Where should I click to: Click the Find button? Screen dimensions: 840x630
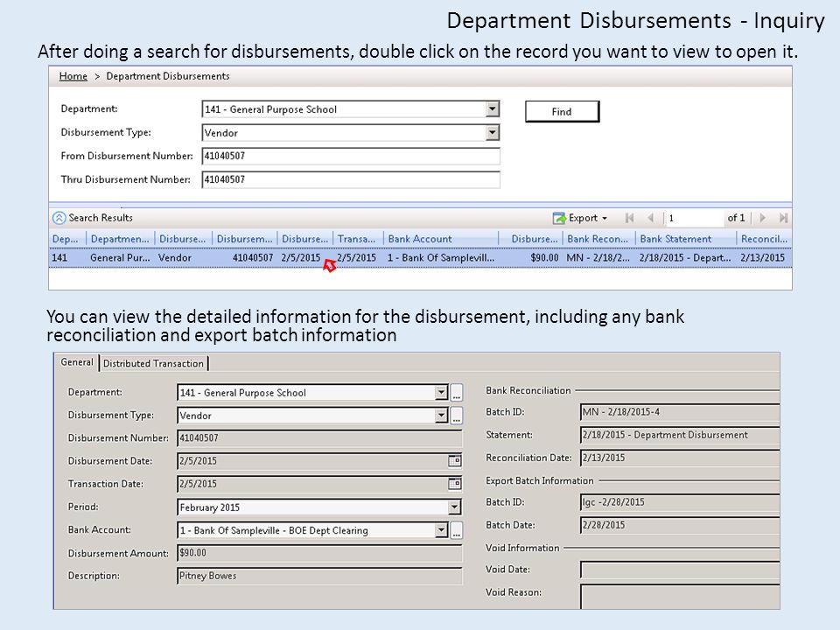562,111
